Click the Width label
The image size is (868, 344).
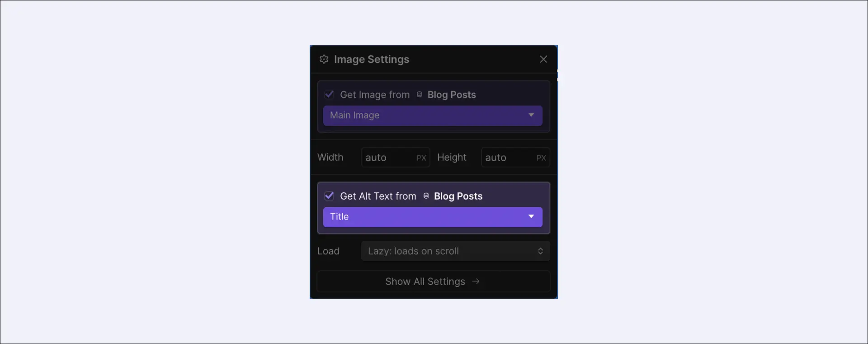(x=330, y=158)
